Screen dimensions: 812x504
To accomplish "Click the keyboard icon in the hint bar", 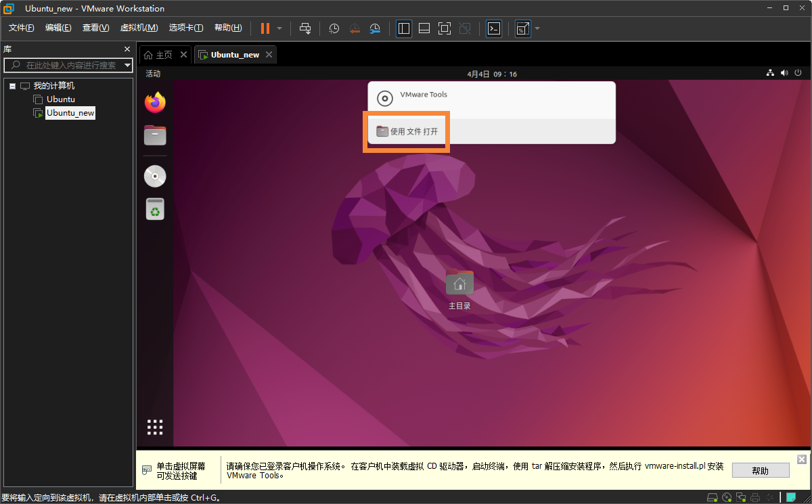I will tap(147, 470).
